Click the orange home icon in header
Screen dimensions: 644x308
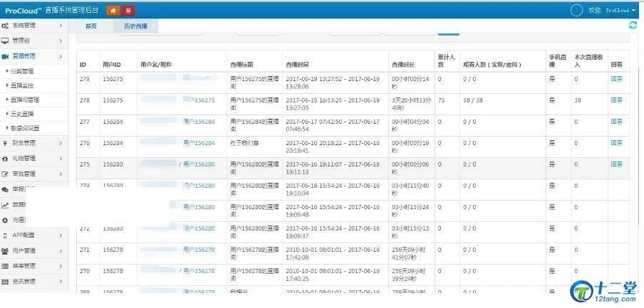pos(113,11)
